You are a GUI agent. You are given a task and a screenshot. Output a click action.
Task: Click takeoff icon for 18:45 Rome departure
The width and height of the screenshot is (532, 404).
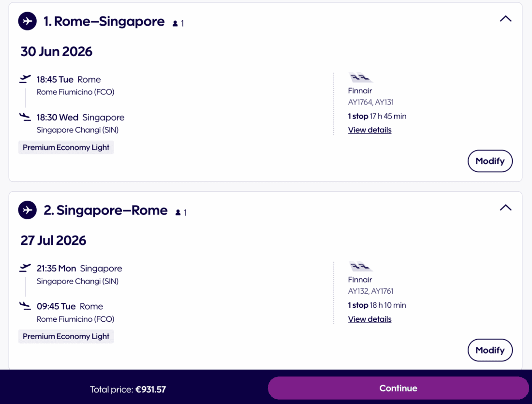25,79
